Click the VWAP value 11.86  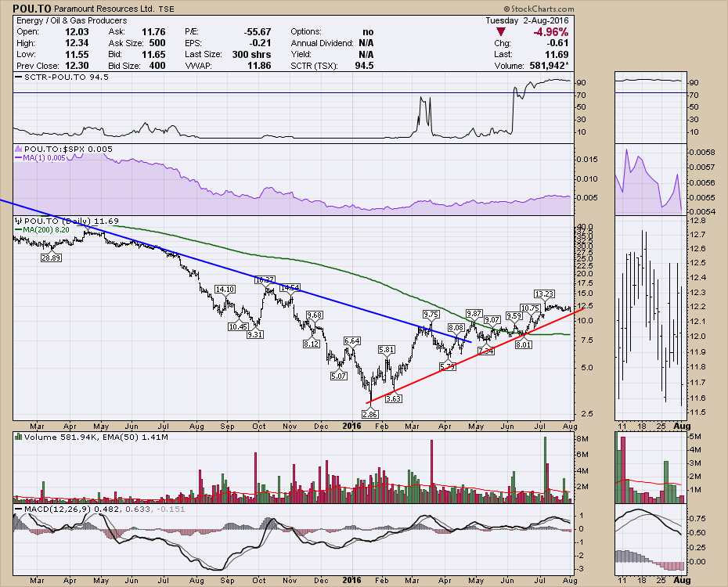[259, 66]
